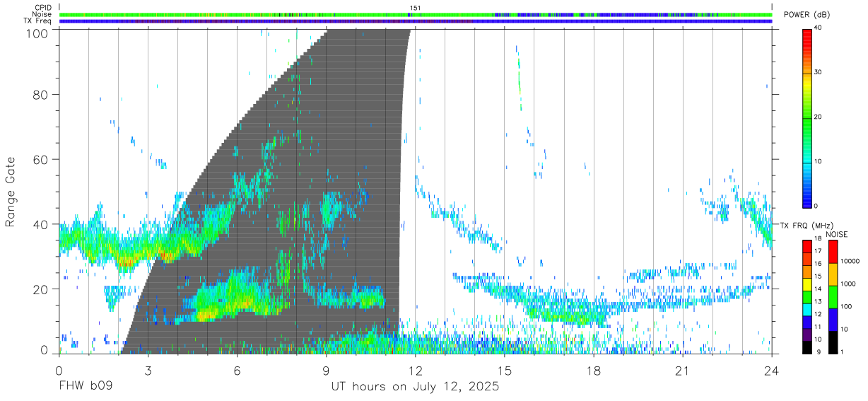Pick the cyan segment of the TX FRQ colorbar
Image resolution: width=868 pixels, height=401 pixels.
[807, 310]
